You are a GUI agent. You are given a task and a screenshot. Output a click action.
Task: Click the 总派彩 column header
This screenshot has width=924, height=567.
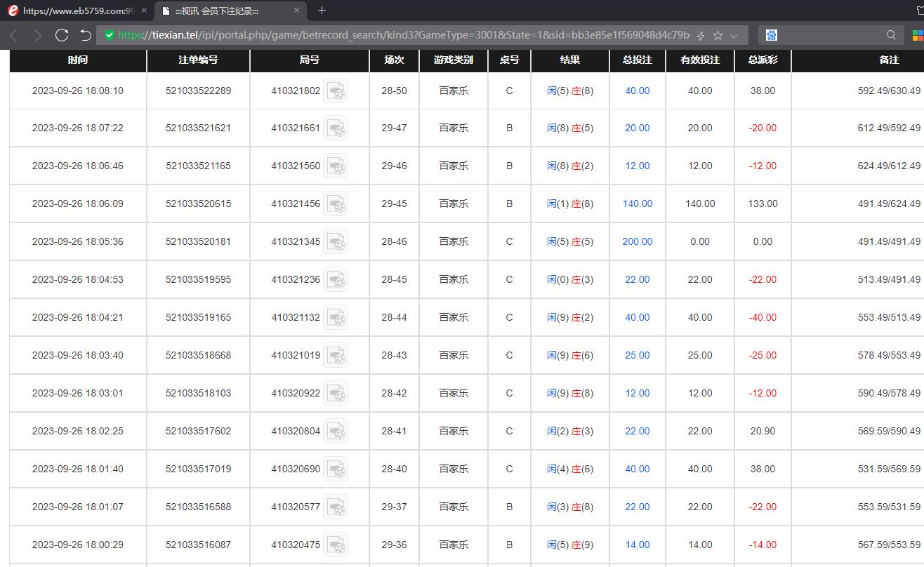[x=763, y=60]
